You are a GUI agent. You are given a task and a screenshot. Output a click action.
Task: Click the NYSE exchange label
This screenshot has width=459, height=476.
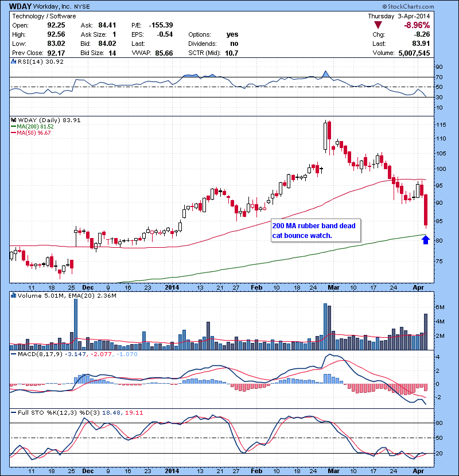point(82,7)
